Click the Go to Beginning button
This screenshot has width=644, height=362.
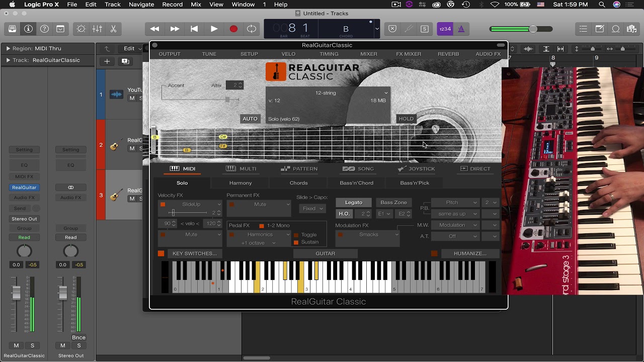[194, 29]
